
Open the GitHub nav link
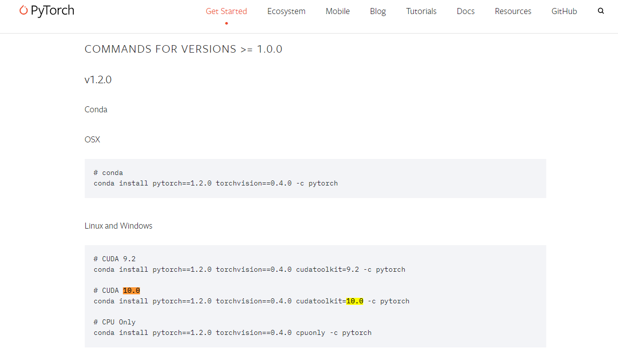564,11
